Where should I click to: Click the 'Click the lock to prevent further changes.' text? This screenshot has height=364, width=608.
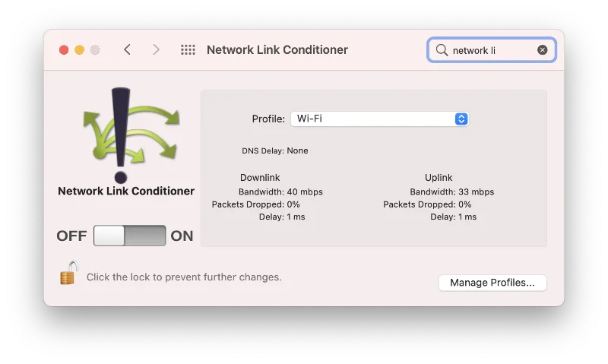tap(184, 277)
